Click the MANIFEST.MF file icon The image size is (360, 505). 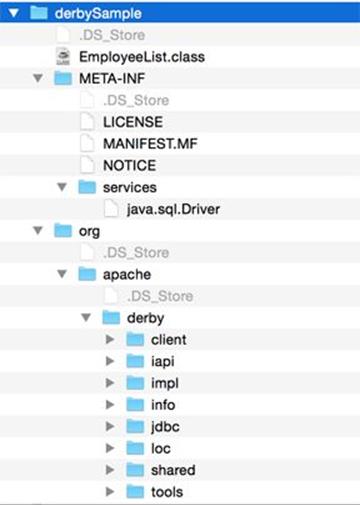click(87, 144)
